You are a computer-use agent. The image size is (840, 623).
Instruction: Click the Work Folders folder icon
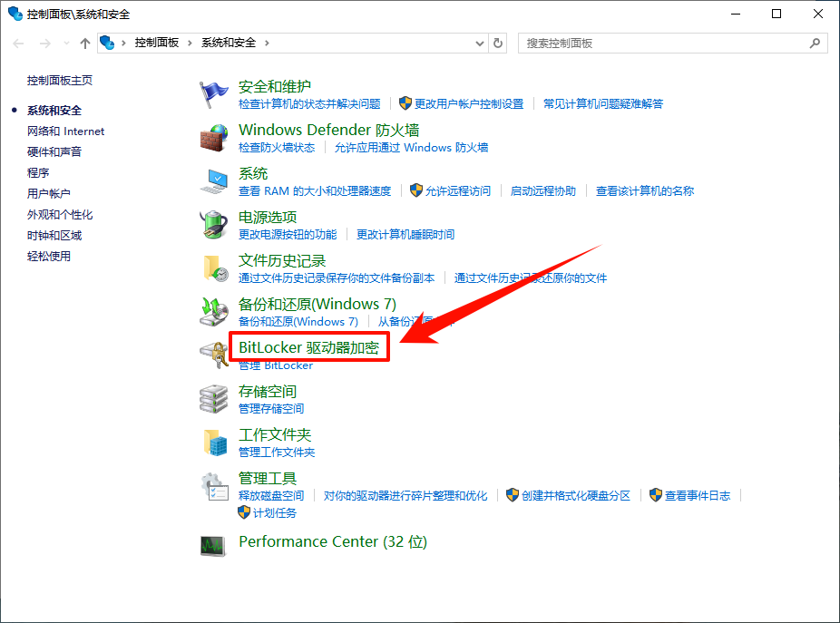(x=215, y=443)
